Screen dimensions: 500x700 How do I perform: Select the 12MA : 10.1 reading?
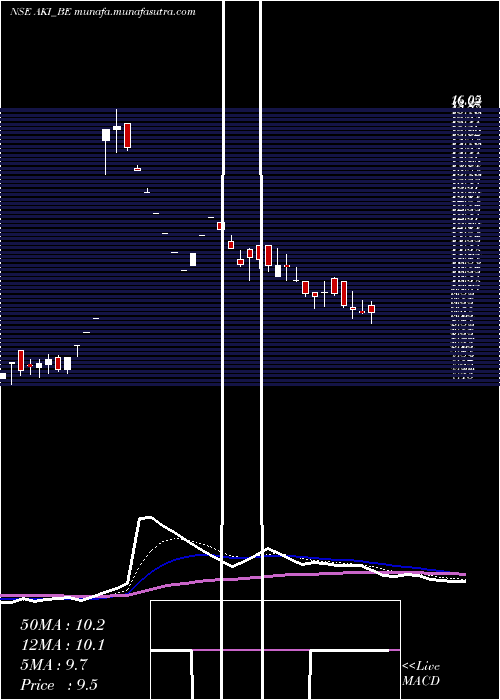coord(62,645)
